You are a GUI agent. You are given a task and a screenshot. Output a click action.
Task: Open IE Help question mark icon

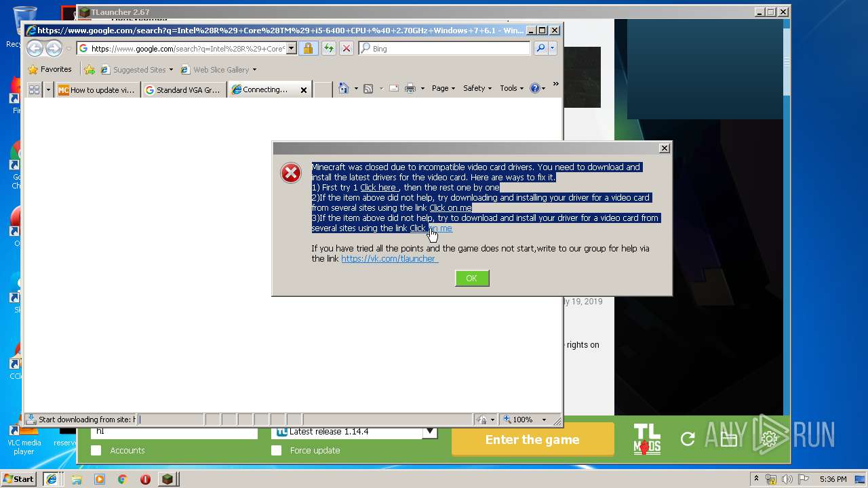(535, 88)
